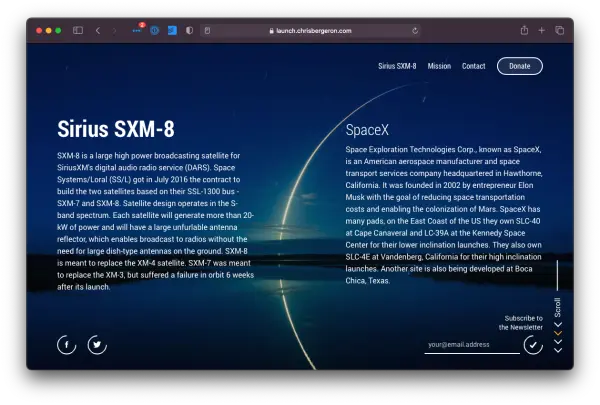Click the bottom scroll-down chevron
Image resolution: width=600 pixels, height=405 pixels.
click(558, 350)
